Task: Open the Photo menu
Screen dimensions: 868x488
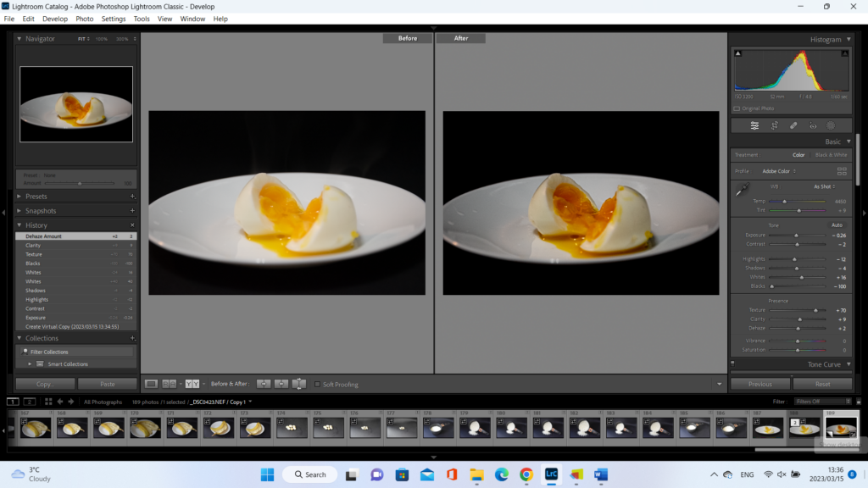Action: 85,19
